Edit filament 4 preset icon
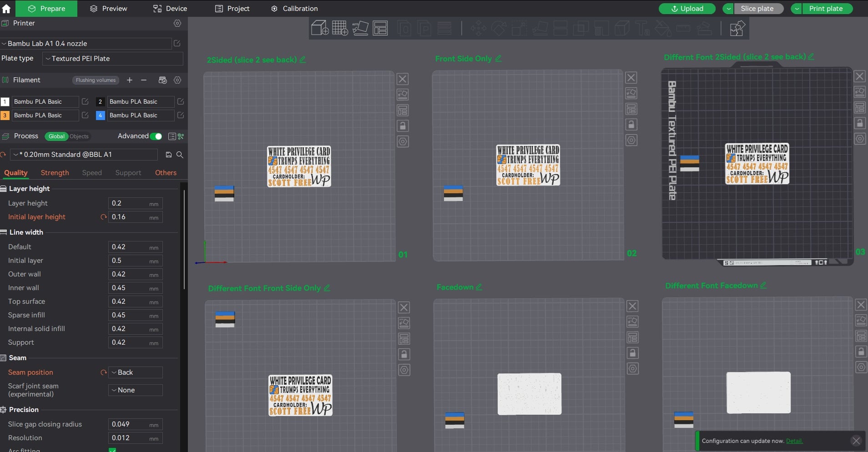868x452 pixels. tap(181, 115)
